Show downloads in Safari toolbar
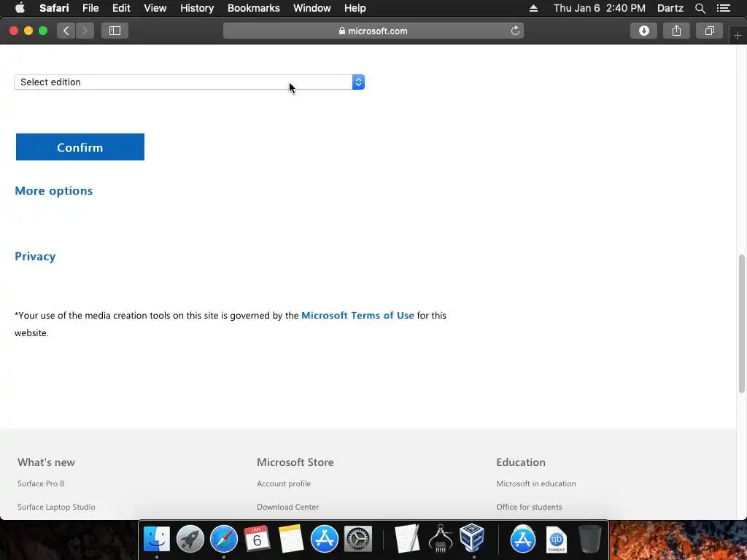 [643, 31]
